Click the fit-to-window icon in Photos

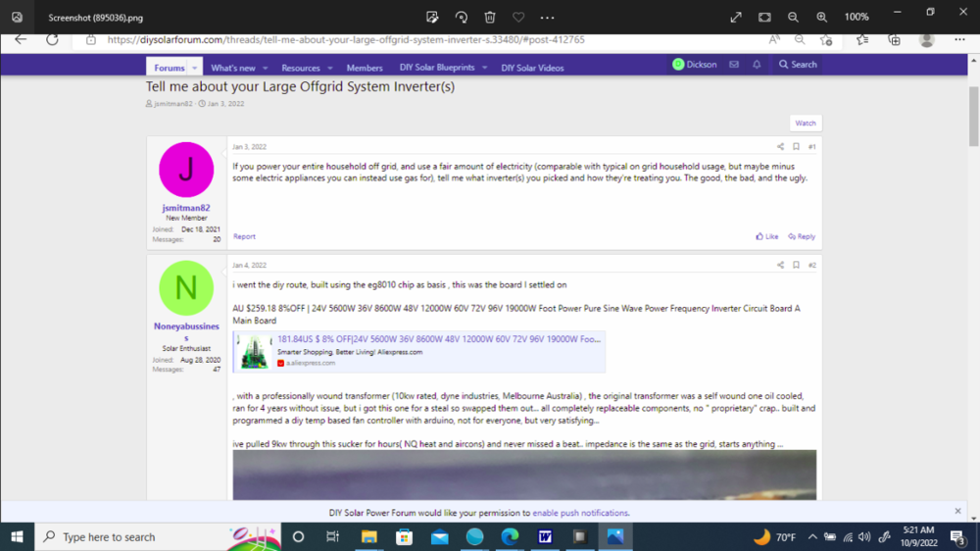[764, 18]
